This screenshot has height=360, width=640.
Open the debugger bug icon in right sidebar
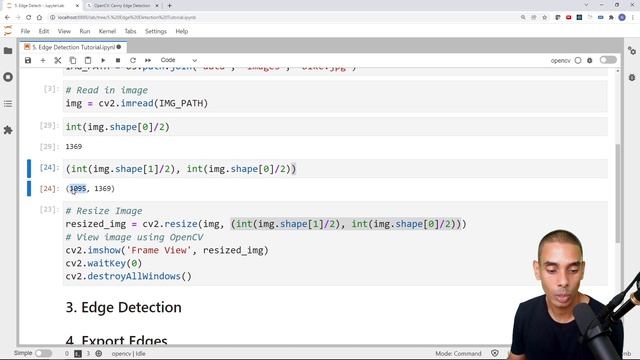pos(632,77)
